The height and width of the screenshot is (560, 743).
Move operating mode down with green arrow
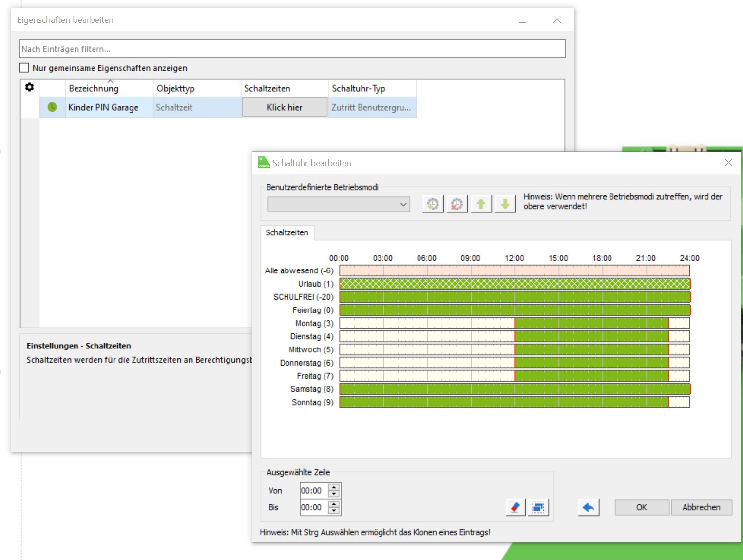tap(505, 204)
